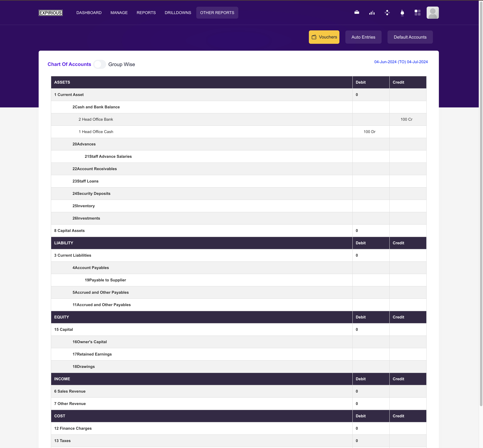Screen dimensions: 483x448
Task: Select the 12 Finance Charges row
Action: (x=239, y=428)
